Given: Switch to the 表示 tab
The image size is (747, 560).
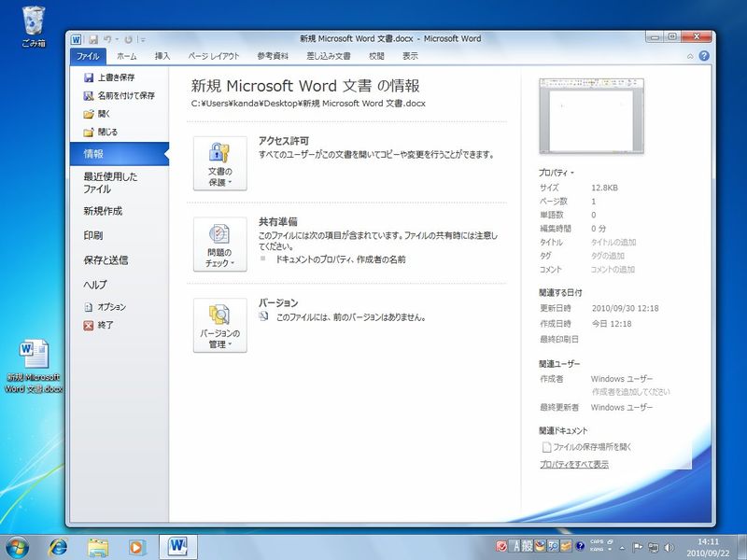Looking at the screenshot, I should (x=410, y=56).
